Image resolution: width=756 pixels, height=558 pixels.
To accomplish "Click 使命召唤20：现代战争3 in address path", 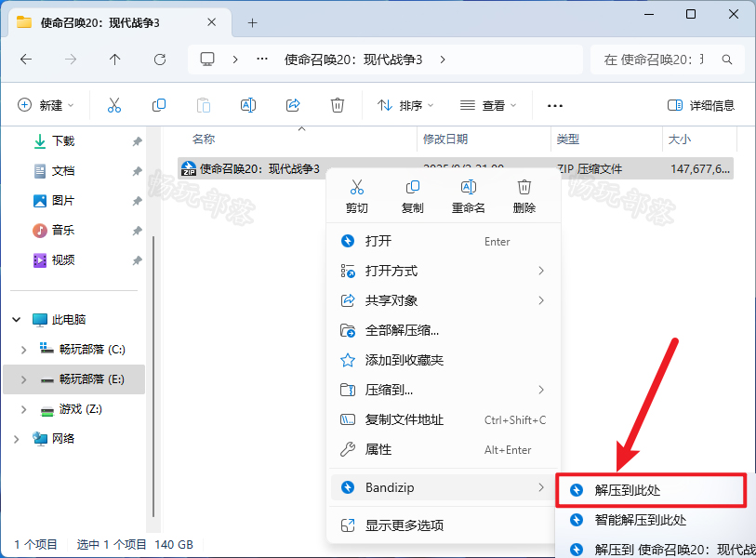I will point(353,60).
